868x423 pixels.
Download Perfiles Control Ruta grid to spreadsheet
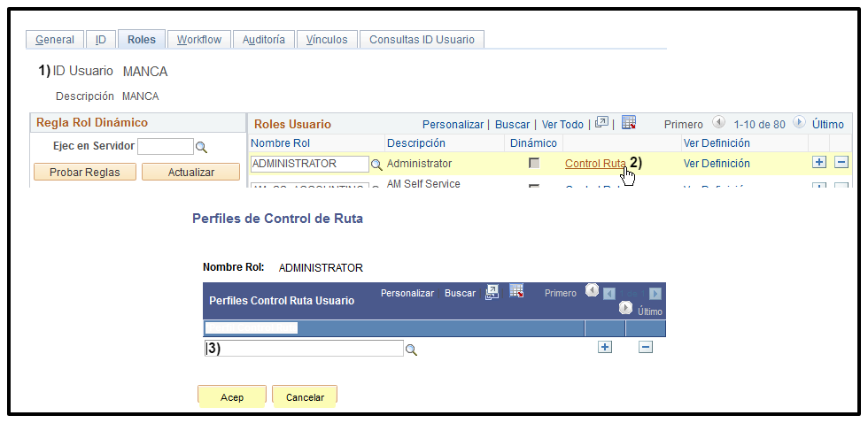point(516,291)
